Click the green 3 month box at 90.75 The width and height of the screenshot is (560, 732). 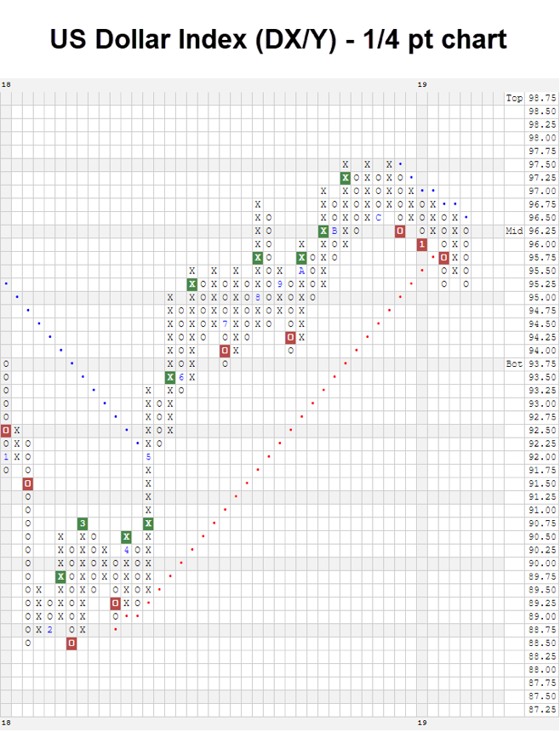(x=83, y=523)
